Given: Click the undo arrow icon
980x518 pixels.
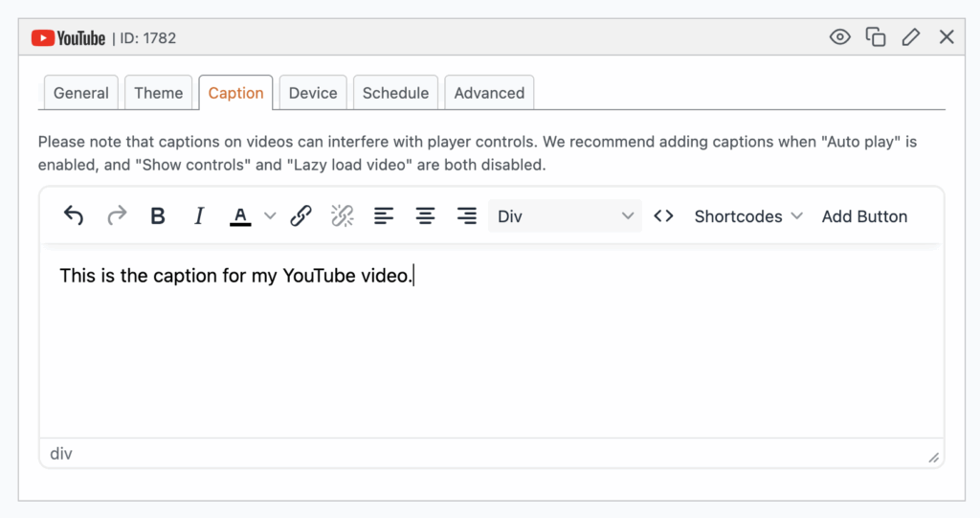Looking at the screenshot, I should click(x=74, y=215).
